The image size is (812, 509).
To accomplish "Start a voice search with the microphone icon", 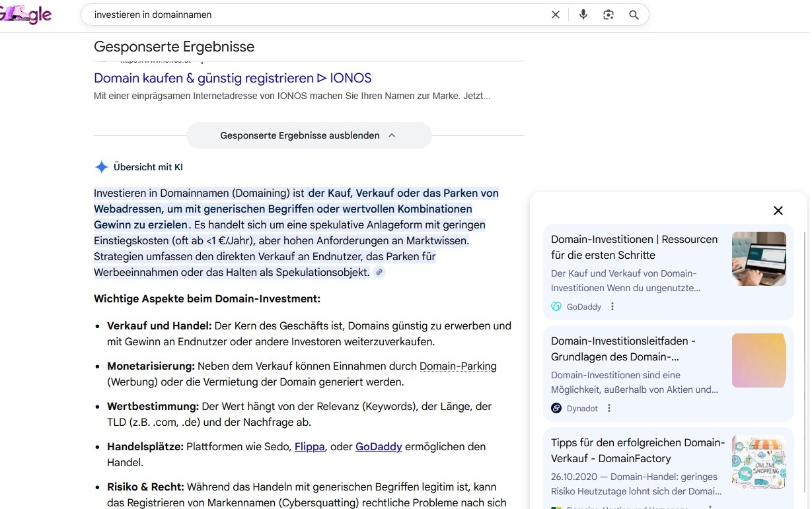I will pyautogui.click(x=583, y=14).
